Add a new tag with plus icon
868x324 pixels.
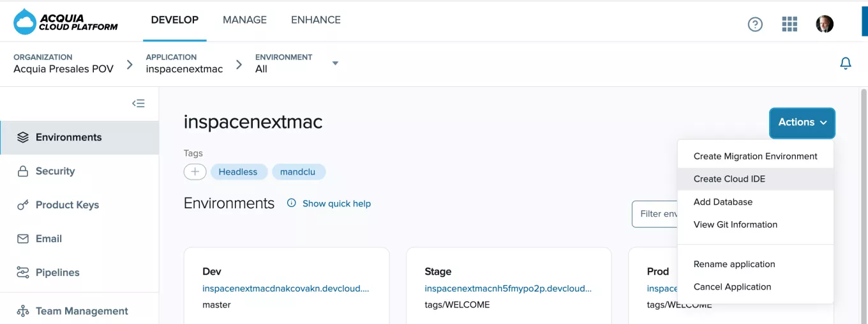pos(195,172)
